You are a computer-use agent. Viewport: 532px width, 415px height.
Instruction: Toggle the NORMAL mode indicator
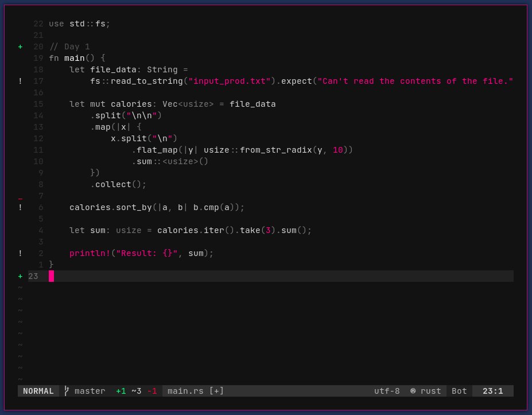click(38, 391)
